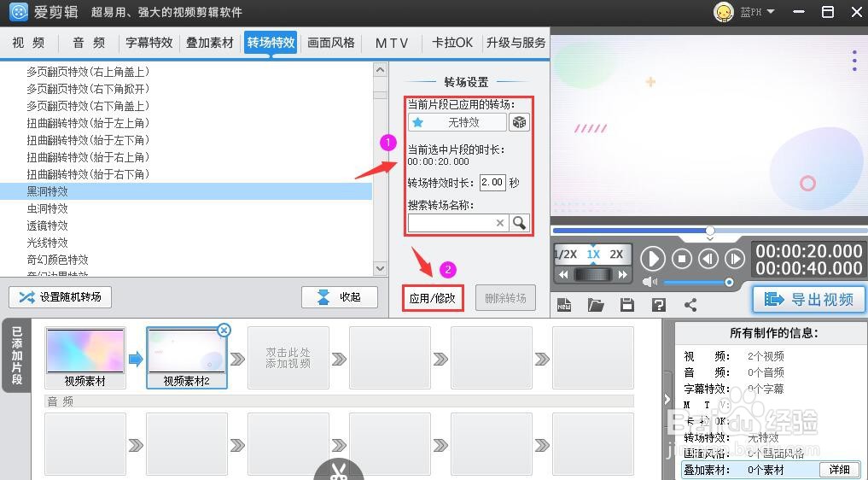
Task: Click the star icon beside 无特效
Action: [418, 122]
